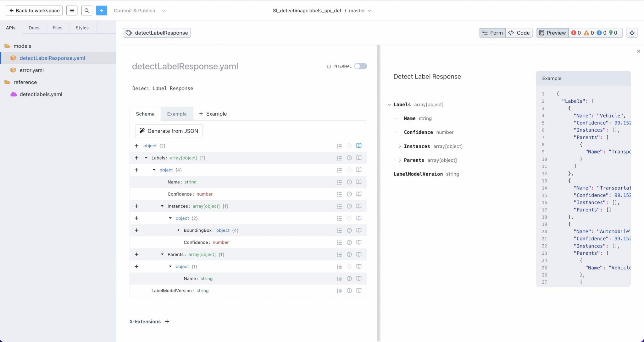This screenshot has height=342, width=644.
Task: Open the hamburger menu icon in top toolbar
Action: pos(72,10)
